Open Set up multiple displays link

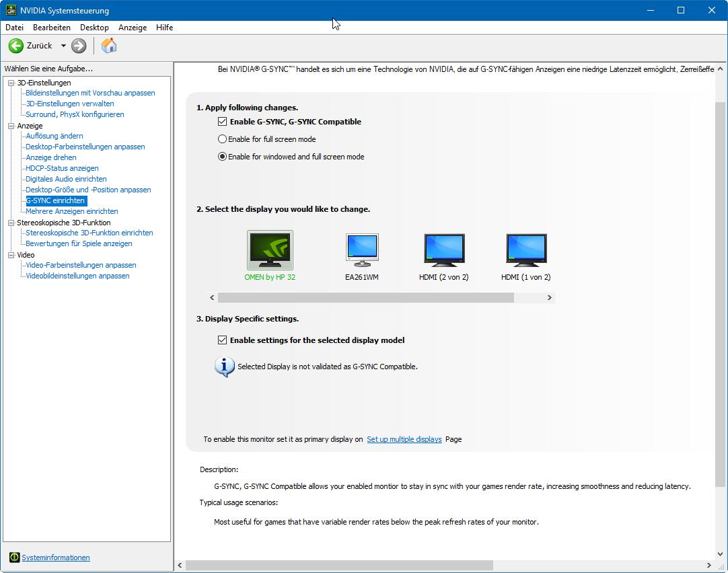(404, 439)
